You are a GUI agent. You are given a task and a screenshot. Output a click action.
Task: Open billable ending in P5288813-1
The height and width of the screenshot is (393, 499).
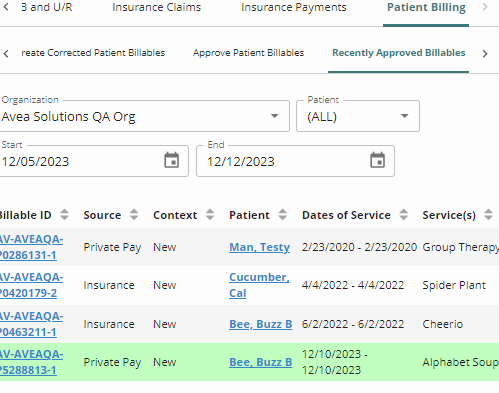(31, 362)
